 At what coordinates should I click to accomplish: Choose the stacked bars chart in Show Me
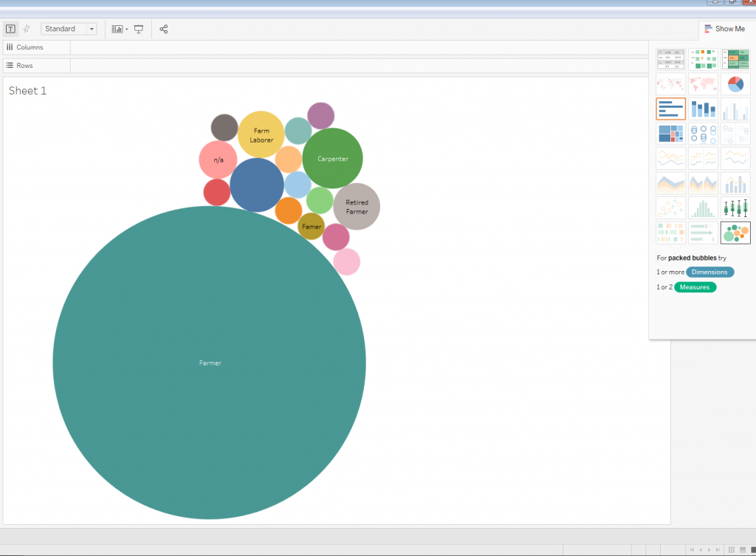703,109
